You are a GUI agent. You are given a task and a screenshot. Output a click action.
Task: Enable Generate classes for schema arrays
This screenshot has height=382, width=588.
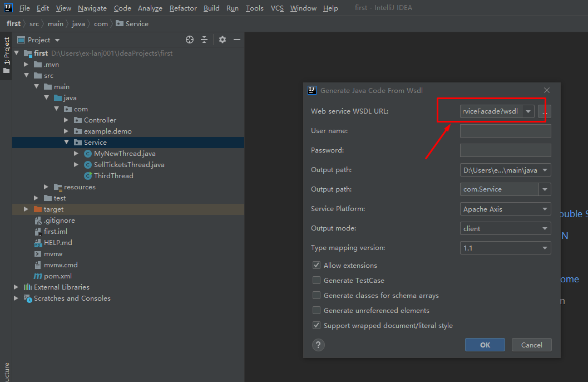[317, 295]
